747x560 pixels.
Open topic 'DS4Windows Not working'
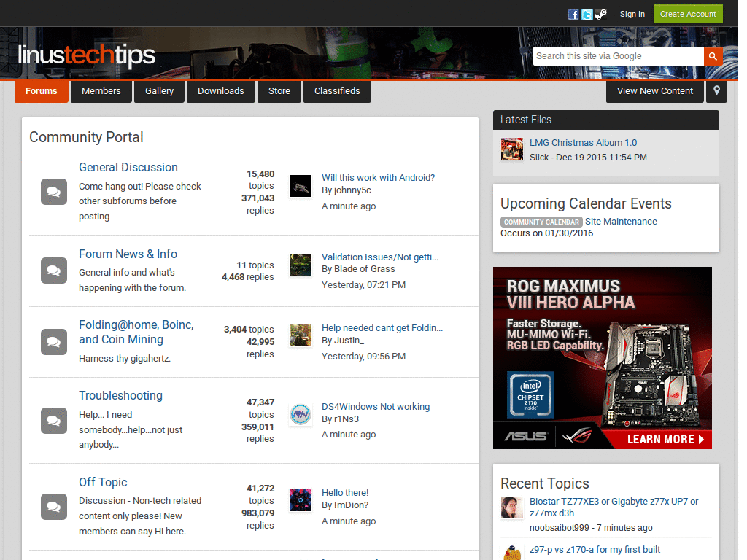click(x=376, y=407)
